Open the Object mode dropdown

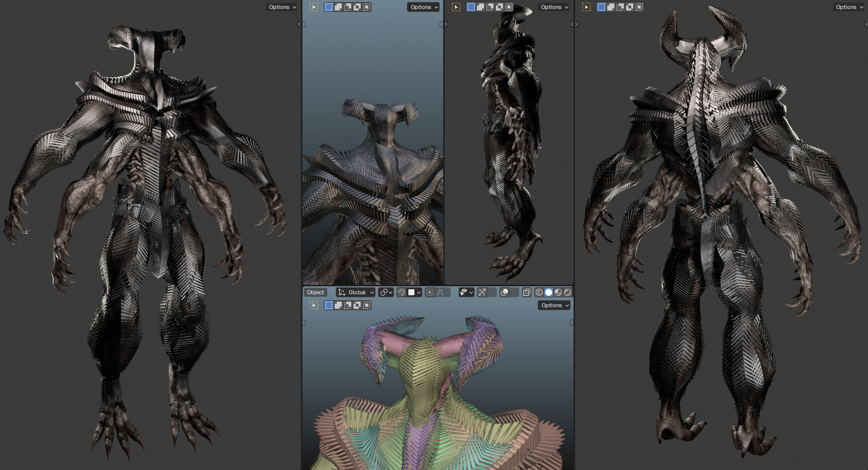[x=315, y=292]
